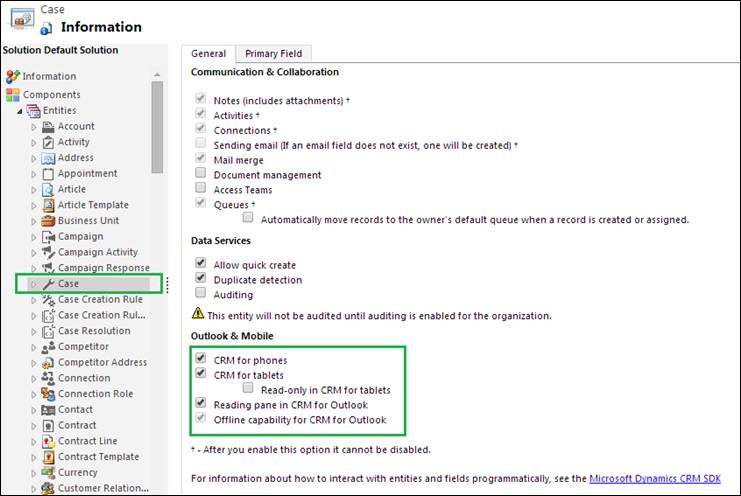Expand the Appointment entity node
741x496 pixels.
(x=34, y=174)
